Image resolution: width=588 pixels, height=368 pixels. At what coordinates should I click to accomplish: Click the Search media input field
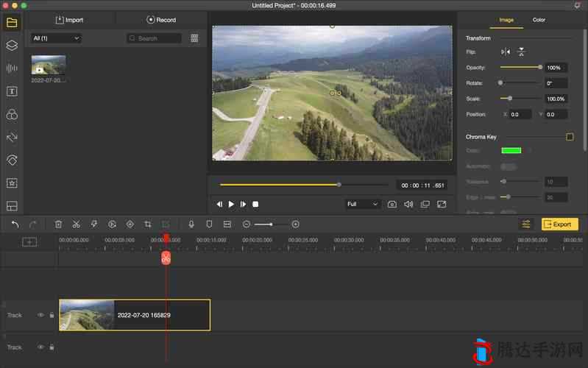point(154,38)
